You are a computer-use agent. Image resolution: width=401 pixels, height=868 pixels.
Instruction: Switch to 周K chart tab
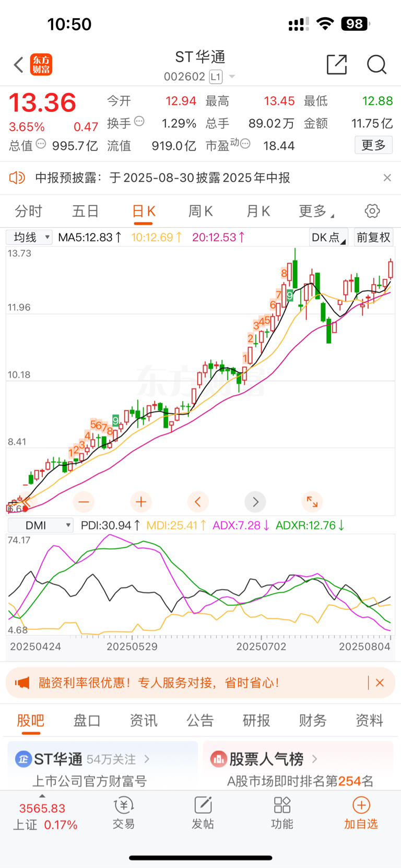click(200, 211)
